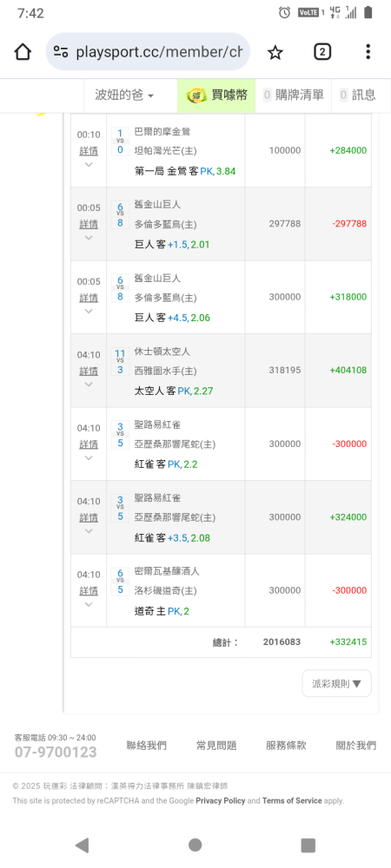This screenshot has width=391, height=868.
Task: Expand 詳情 for 休士頓太空人 game
Action: coord(89,371)
